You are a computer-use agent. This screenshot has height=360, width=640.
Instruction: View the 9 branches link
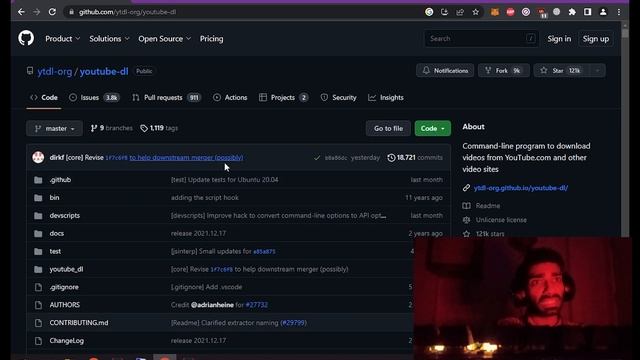111,128
